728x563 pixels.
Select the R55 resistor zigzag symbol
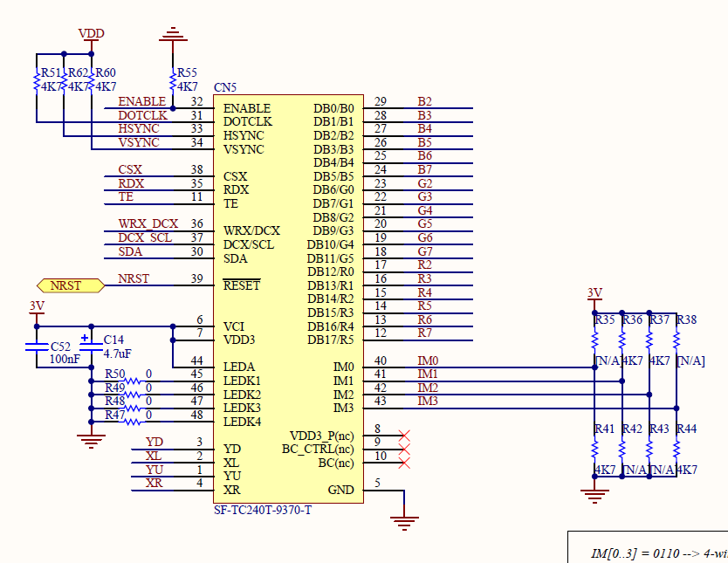click(173, 81)
